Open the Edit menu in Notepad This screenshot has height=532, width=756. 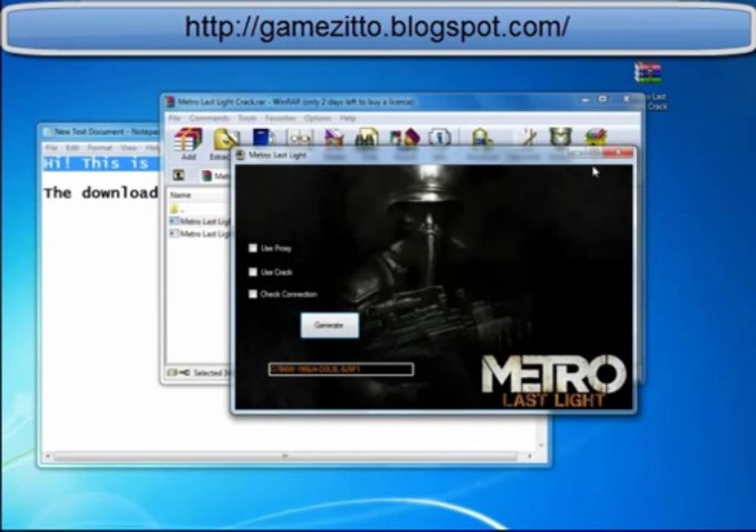(72, 148)
